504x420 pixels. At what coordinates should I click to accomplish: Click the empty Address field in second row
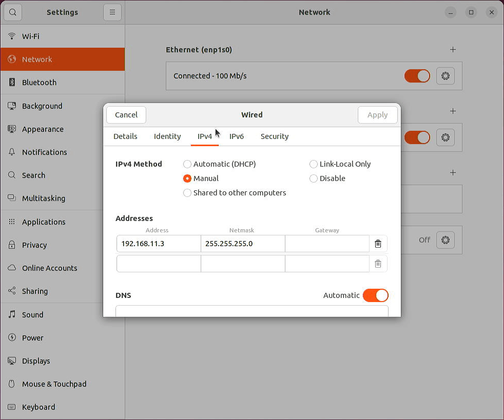click(x=159, y=264)
